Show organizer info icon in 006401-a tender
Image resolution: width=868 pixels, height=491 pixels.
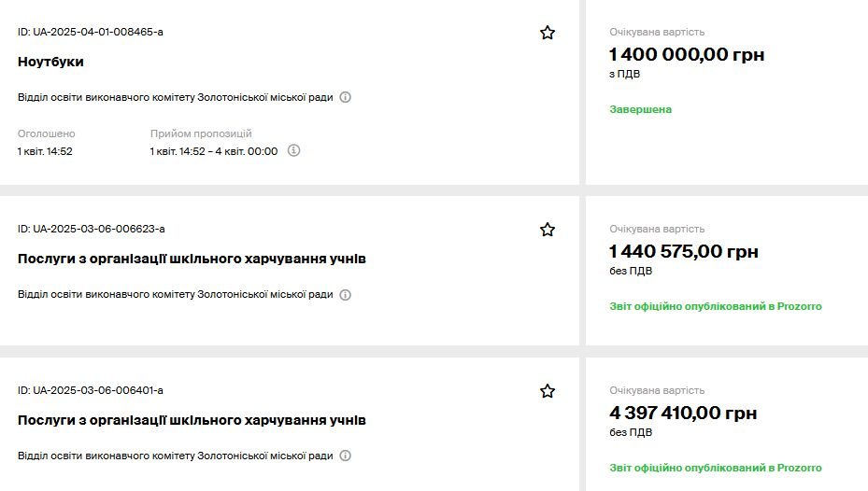coord(345,456)
